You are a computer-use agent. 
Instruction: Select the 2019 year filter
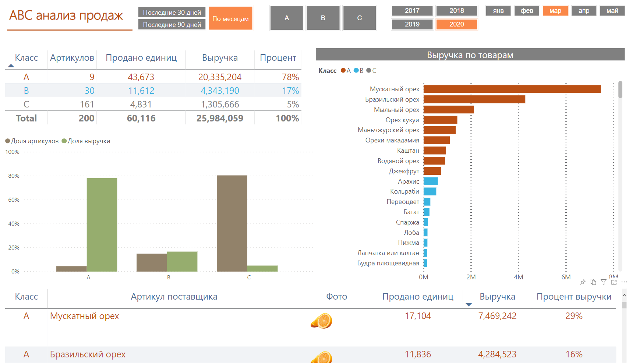point(412,24)
